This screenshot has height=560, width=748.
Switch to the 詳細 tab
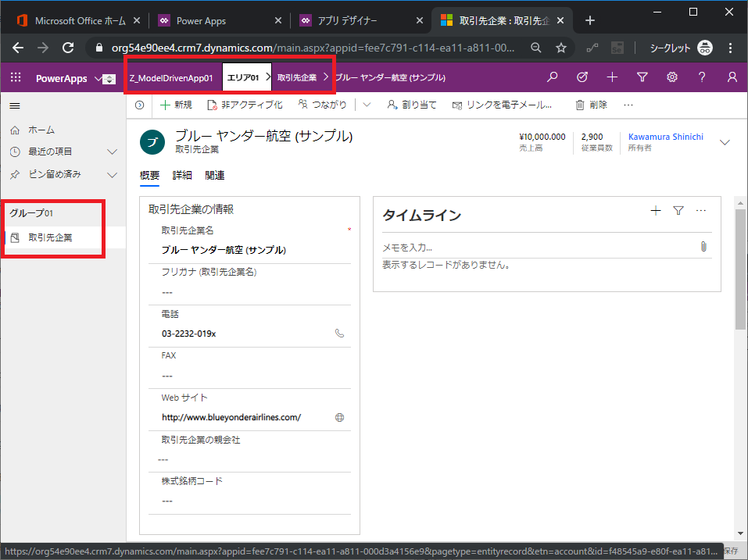(182, 176)
